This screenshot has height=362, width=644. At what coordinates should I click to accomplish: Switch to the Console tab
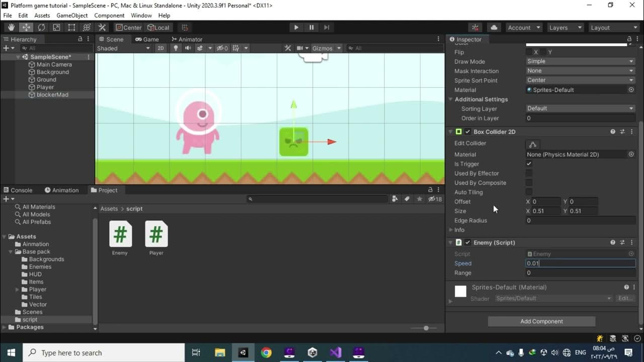click(18, 190)
